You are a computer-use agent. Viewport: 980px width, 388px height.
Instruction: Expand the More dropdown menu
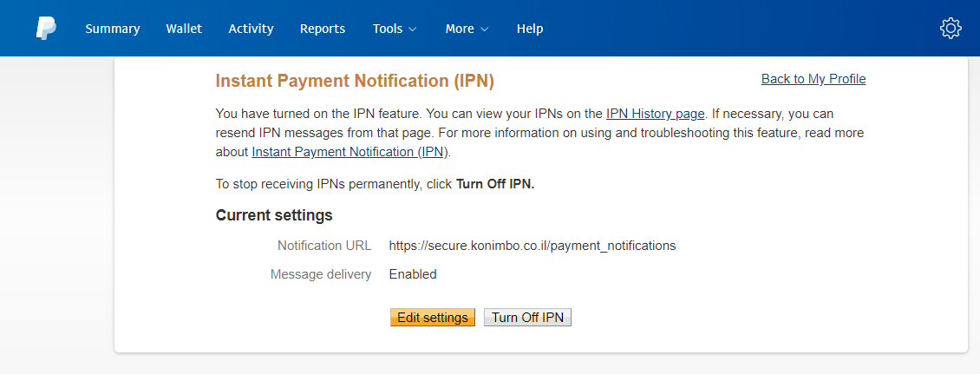tap(467, 29)
